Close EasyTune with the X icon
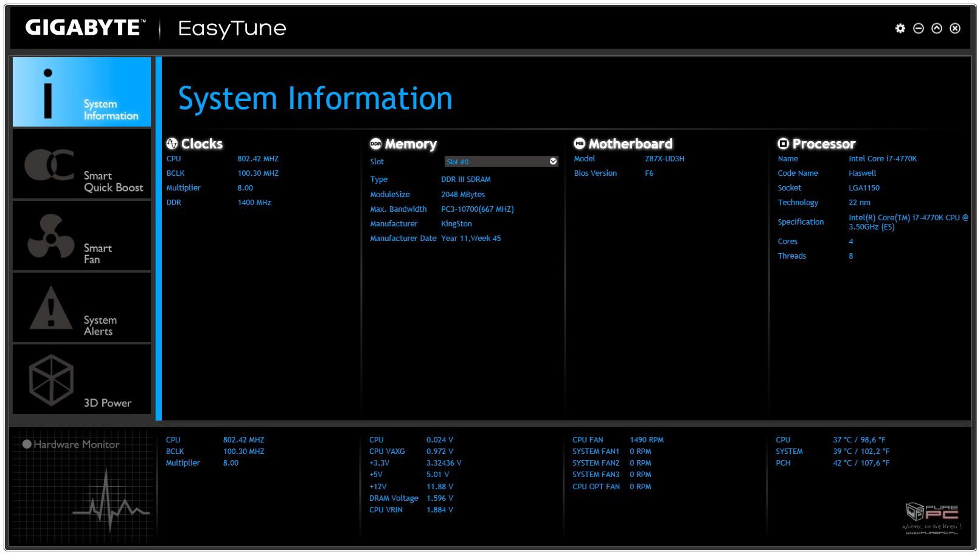 coord(955,28)
